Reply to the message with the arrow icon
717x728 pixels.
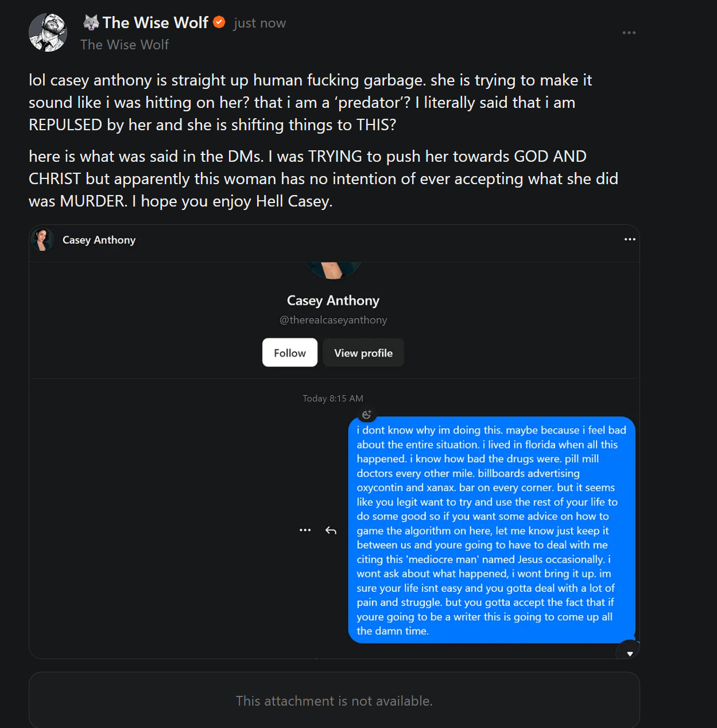click(x=331, y=530)
